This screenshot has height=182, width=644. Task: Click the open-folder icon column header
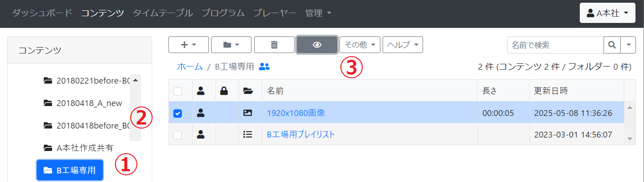pyautogui.click(x=247, y=91)
